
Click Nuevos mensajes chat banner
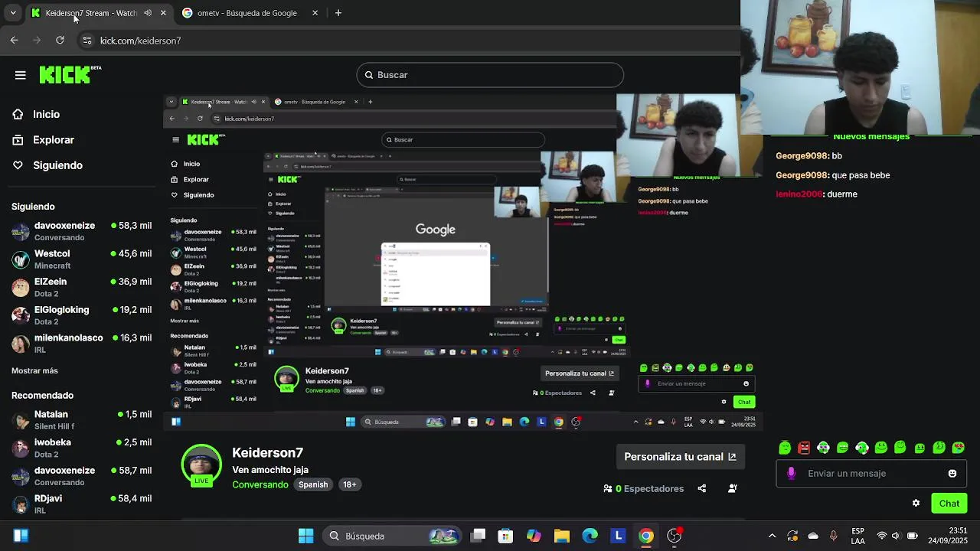[x=871, y=137]
